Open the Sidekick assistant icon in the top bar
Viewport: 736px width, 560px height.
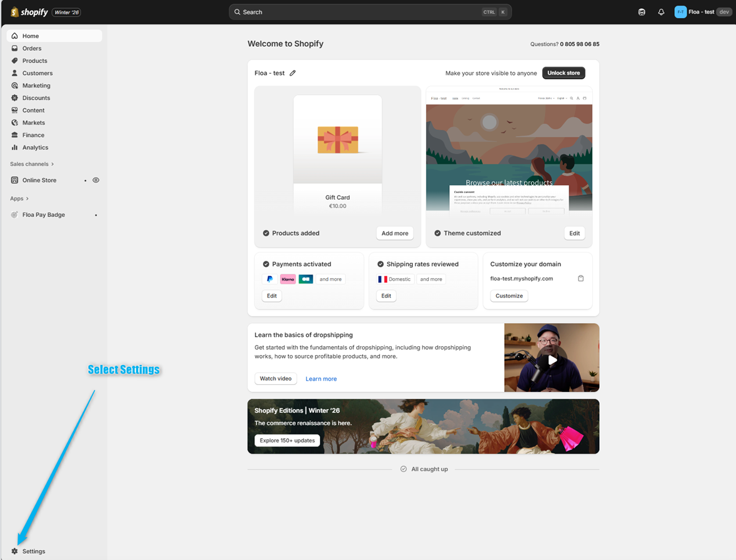pos(642,12)
